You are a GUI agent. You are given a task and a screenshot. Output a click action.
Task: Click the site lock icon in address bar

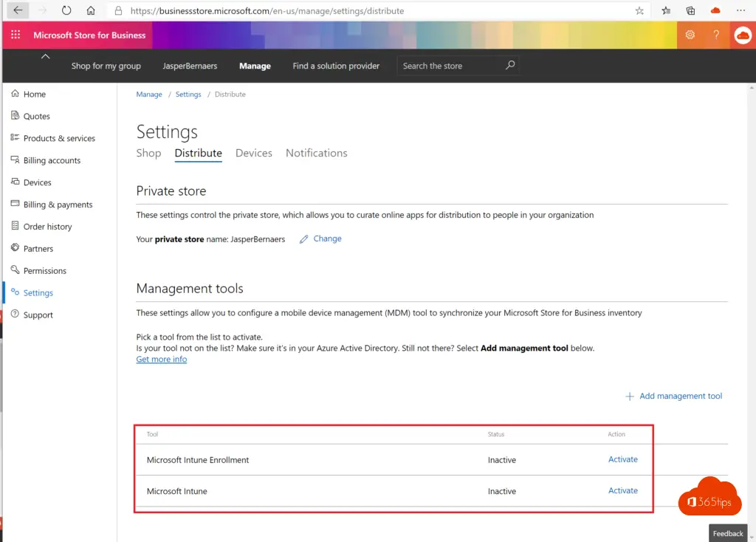[x=118, y=10]
